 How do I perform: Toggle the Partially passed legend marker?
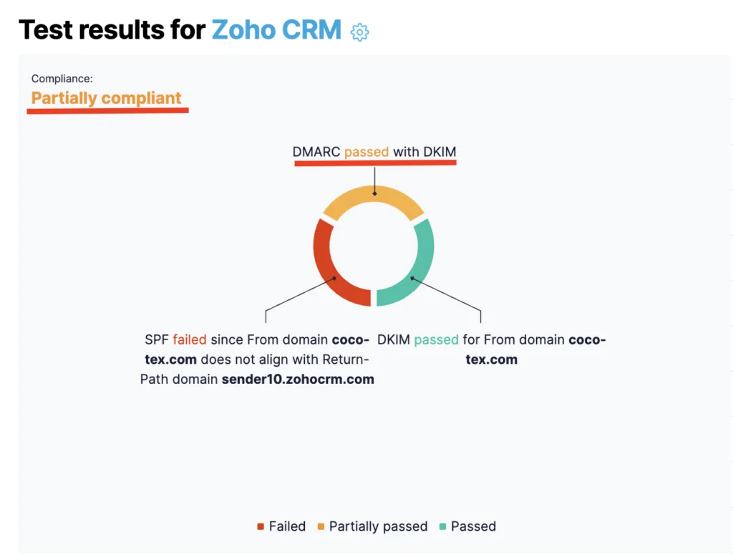[x=321, y=526]
